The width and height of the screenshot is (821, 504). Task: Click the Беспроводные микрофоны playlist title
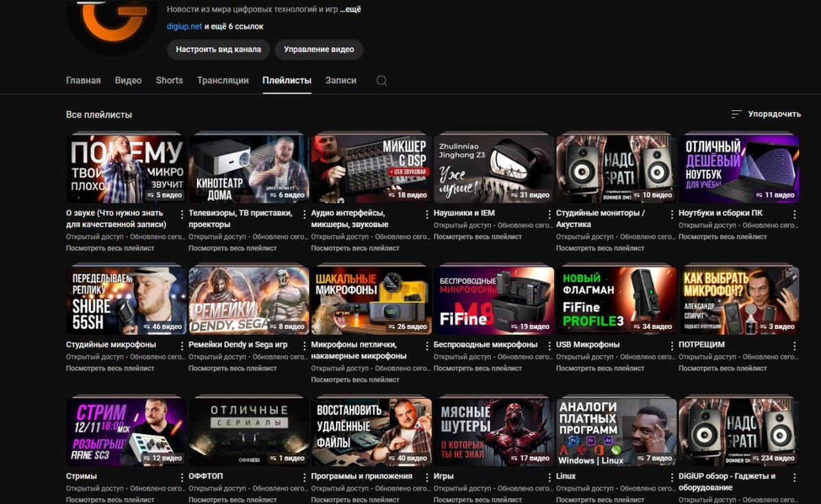click(x=486, y=345)
